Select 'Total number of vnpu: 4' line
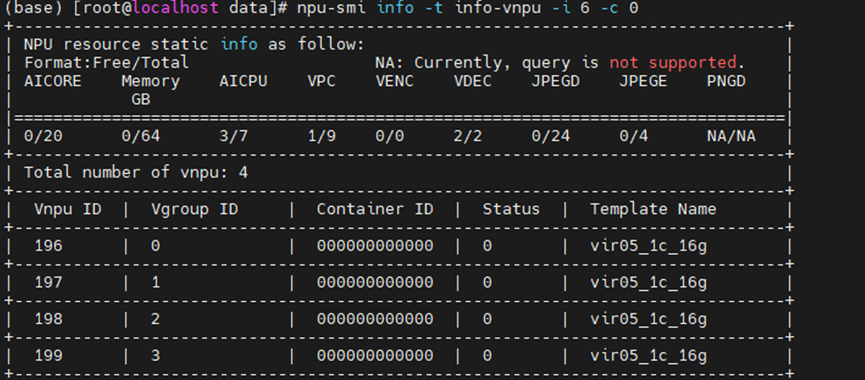Image resolution: width=865 pixels, height=380 pixels. pos(136,173)
